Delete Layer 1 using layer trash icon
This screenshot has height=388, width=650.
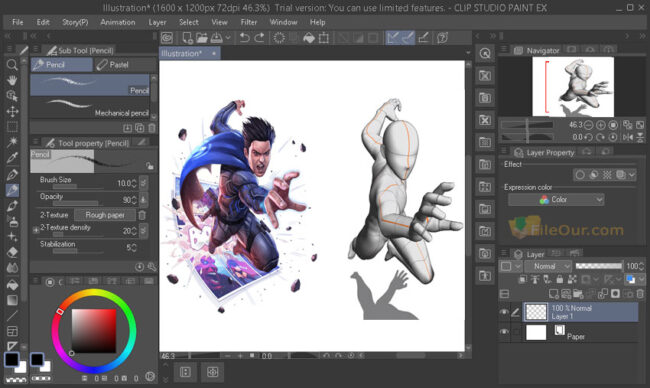click(640, 294)
